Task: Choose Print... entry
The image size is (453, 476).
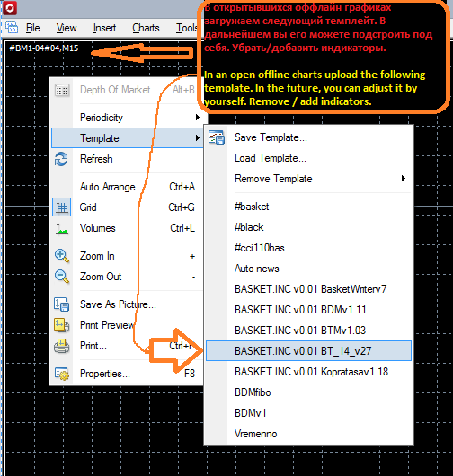Action: coord(128,346)
